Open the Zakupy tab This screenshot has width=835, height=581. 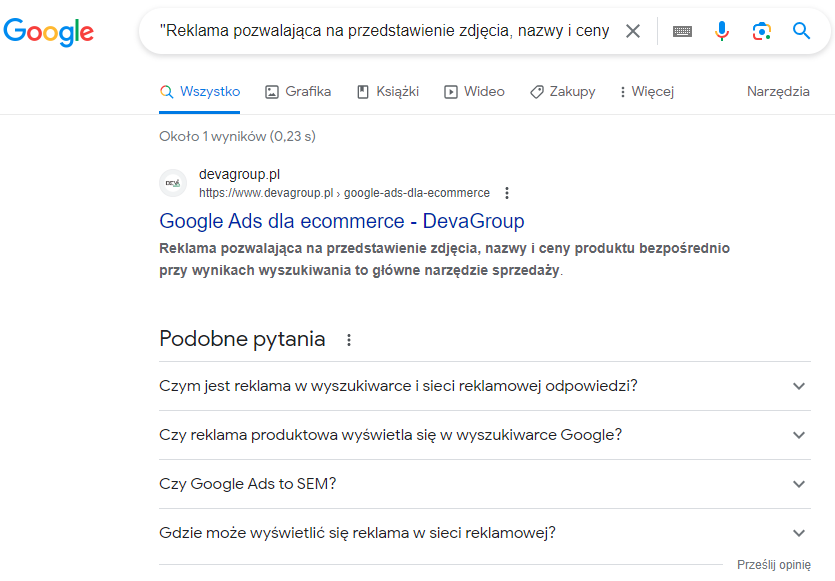562,92
